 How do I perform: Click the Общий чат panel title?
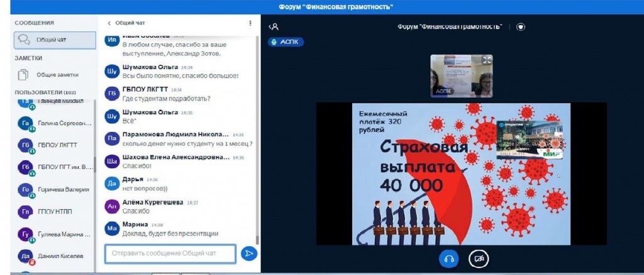pyautogui.click(x=130, y=23)
